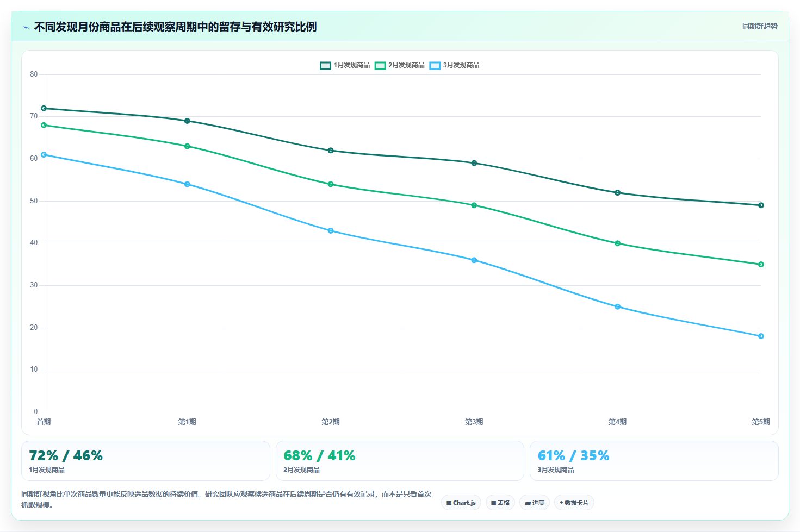Viewport: 800px width, 532px height.
Task: Click the 3月 series point at 第2期 (43)
Action: coord(331,230)
